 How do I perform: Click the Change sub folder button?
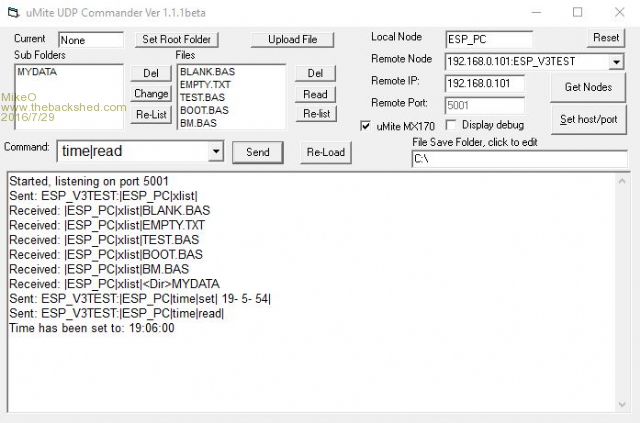coord(151,94)
